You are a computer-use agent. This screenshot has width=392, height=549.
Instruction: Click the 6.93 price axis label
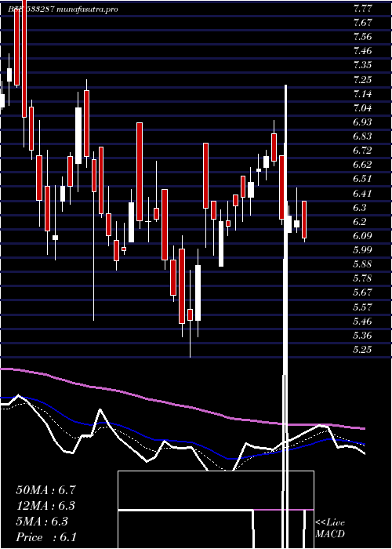[x=362, y=122]
